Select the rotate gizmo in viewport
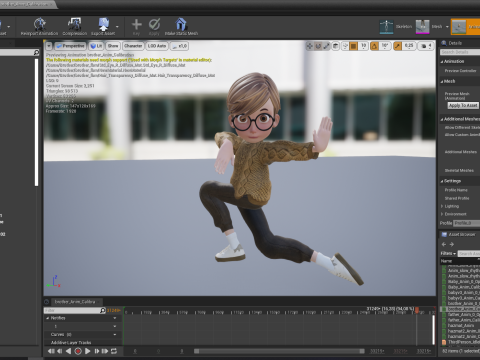 pyautogui.click(x=318, y=46)
